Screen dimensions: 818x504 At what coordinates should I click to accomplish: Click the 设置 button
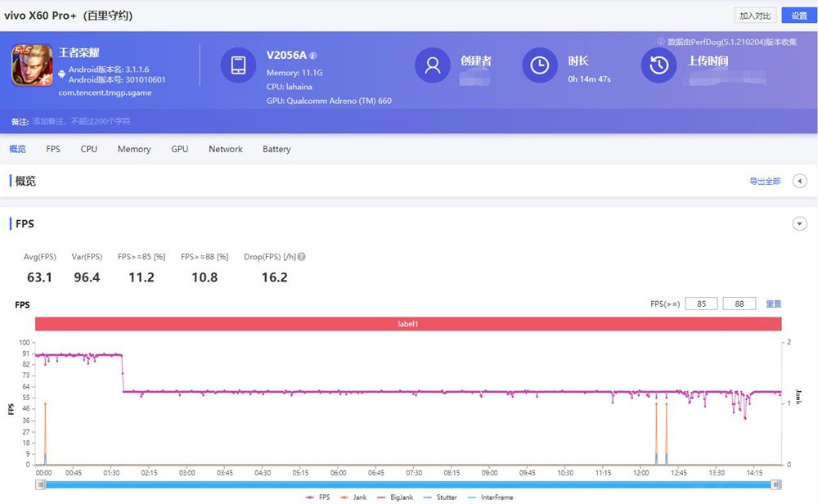tap(798, 16)
